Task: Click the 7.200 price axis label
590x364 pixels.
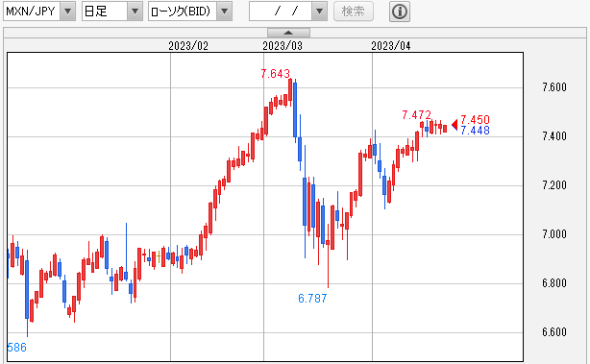Action: click(554, 185)
